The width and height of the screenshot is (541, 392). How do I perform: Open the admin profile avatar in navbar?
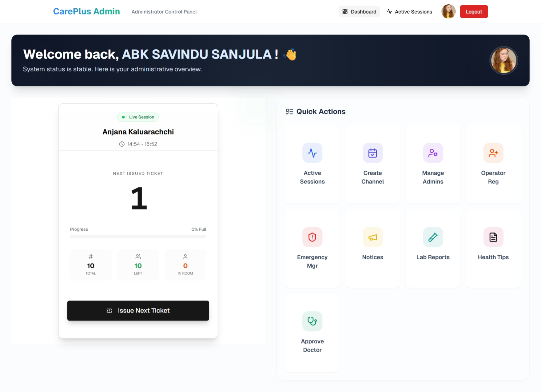pos(449,11)
